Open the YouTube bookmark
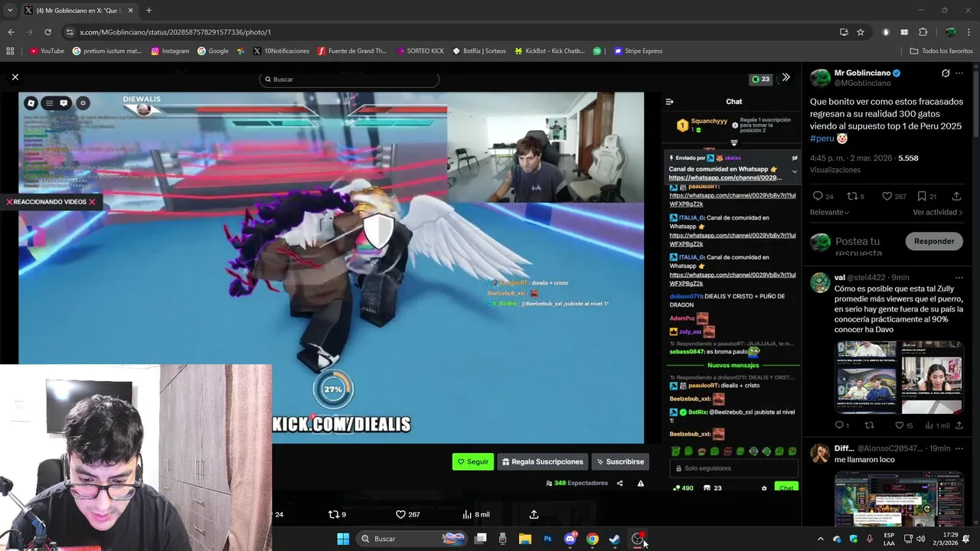Image resolution: width=980 pixels, height=551 pixels. click(47, 51)
